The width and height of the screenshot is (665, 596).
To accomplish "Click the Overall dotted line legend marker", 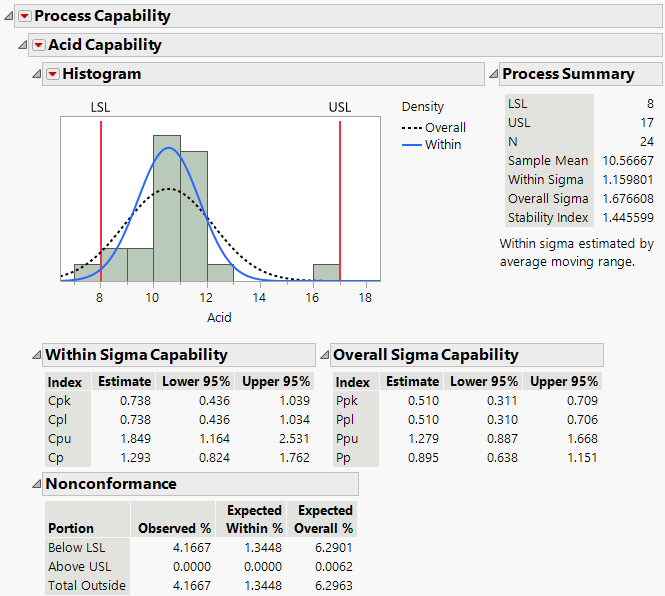I will (x=412, y=128).
